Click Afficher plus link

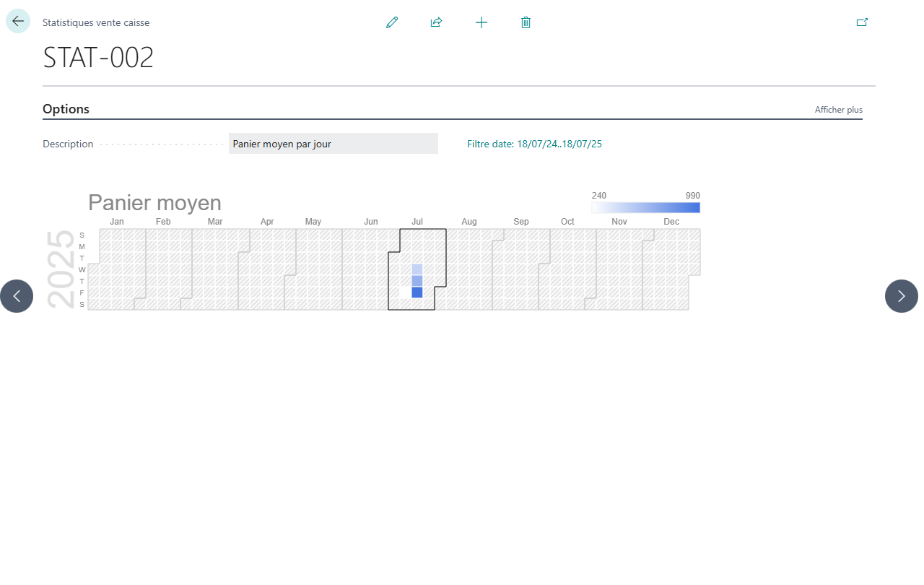839,110
